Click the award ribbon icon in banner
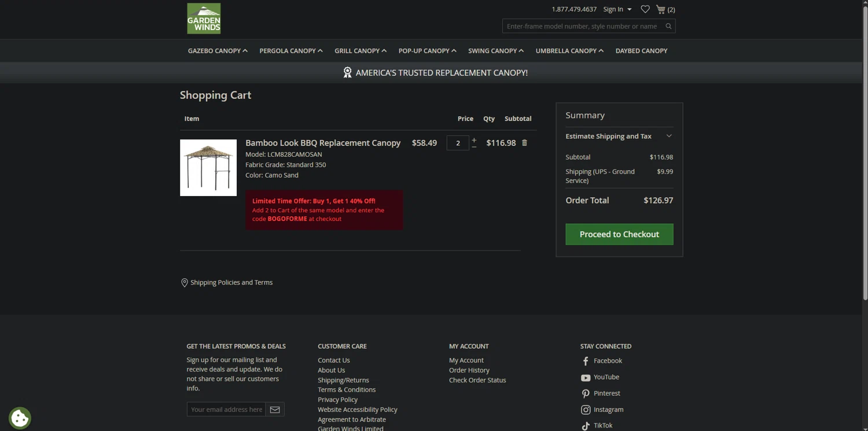This screenshot has width=868, height=431. tap(347, 72)
